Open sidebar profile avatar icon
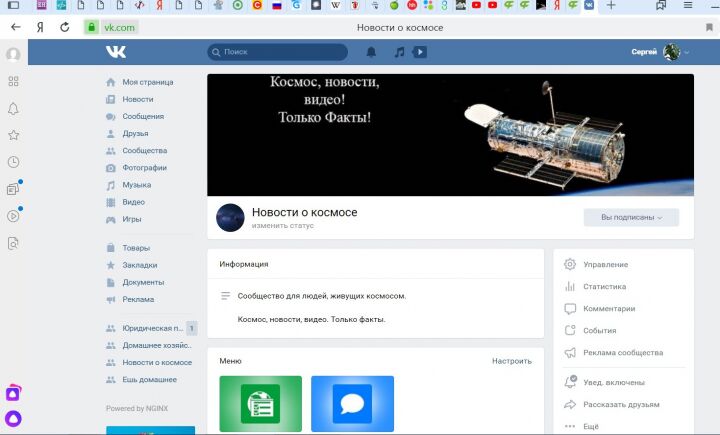720x435 pixels. tap(13, 54)
